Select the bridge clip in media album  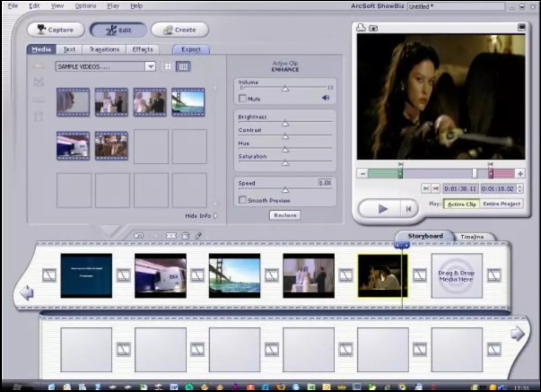coord(188,102)
